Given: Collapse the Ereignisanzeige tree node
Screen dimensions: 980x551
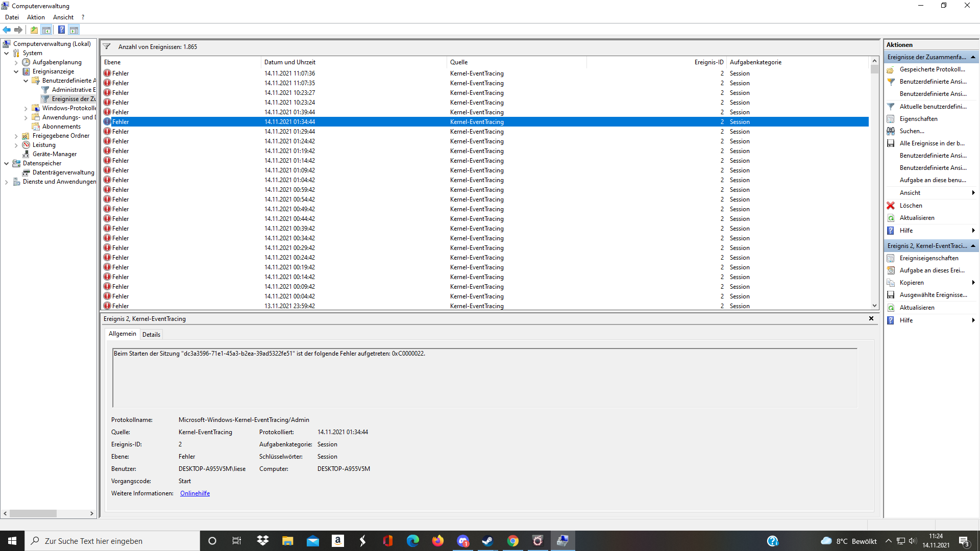Looking at the screenshot, I should pyautogui.click(x=16, y=71).
